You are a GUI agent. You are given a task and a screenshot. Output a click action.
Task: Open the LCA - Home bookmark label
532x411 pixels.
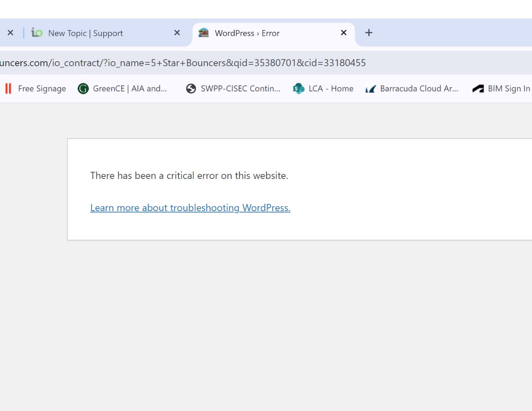point(331,89)
